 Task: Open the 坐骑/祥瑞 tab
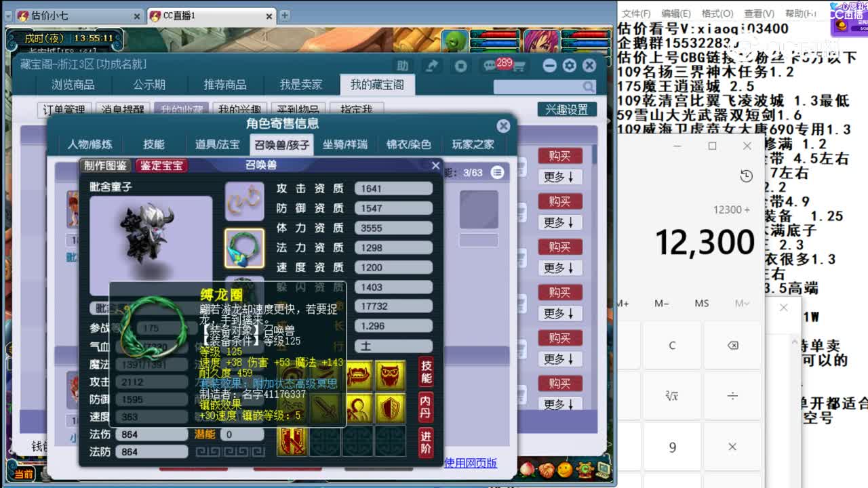[344, 144]
